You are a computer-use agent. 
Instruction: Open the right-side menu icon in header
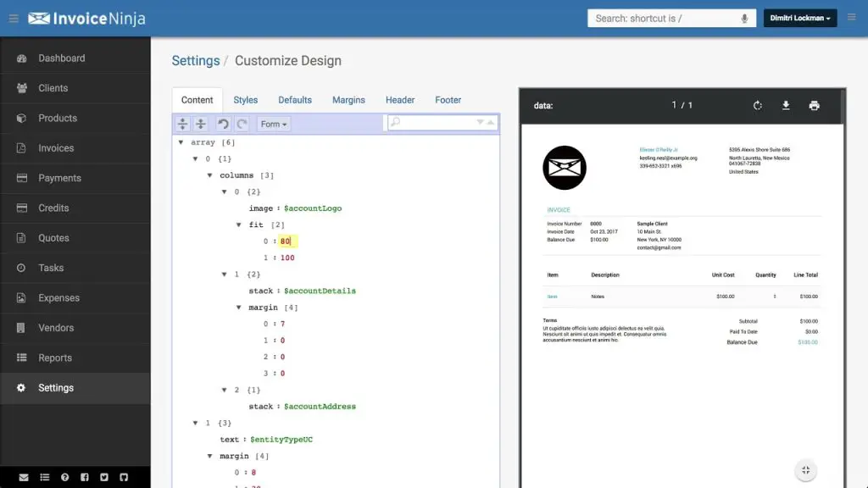tap(851, 18)
